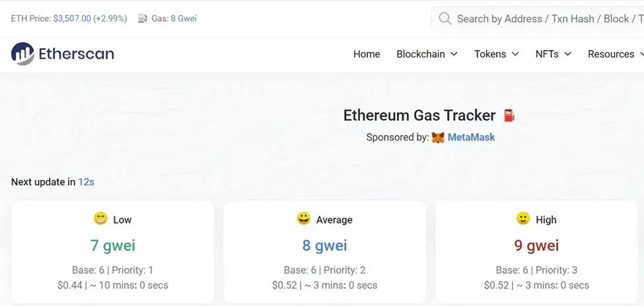Focus the address search input field
Image resolution: width=644 pixels, height=306 pixels.
548,18
